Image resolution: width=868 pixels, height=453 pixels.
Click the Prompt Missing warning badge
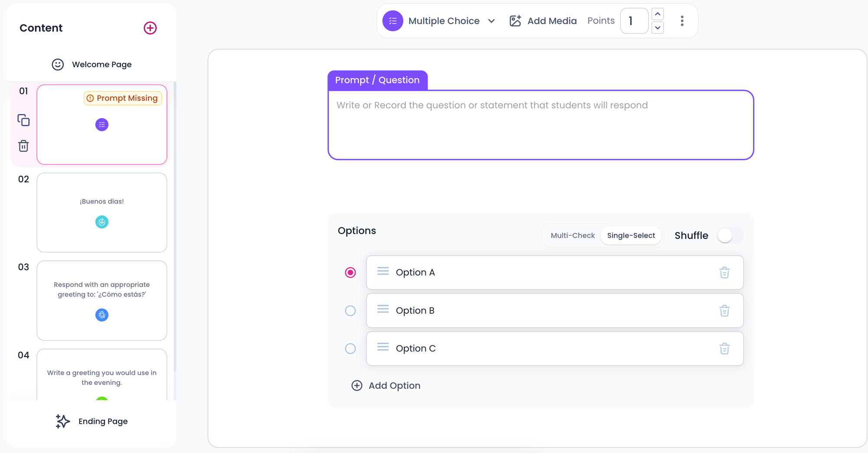123,98
